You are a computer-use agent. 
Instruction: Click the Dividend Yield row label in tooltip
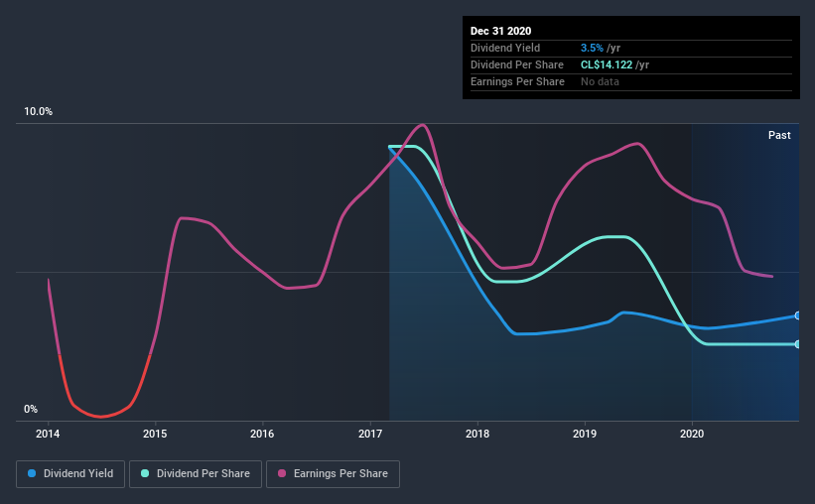coord(505,48)
